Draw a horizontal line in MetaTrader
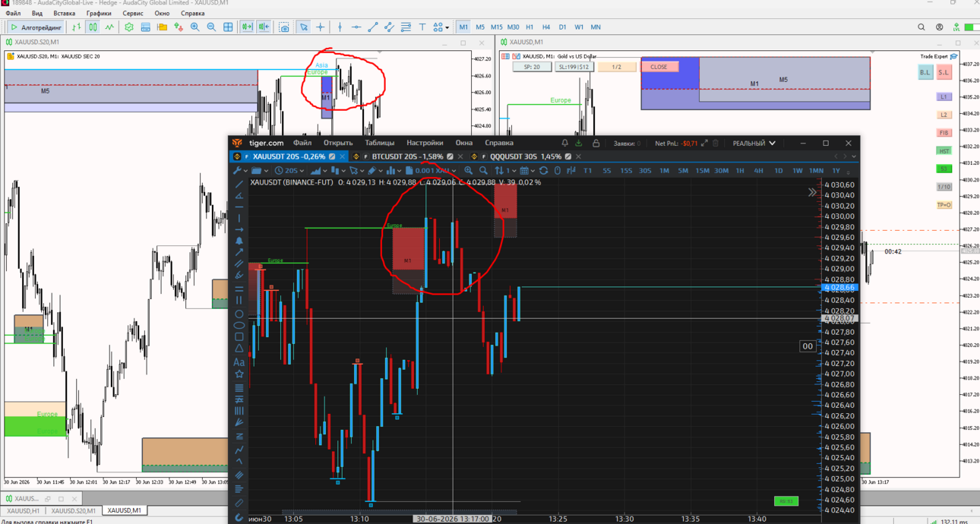The image size is (980, 524). pyautogui.click(x=356, y=27)
